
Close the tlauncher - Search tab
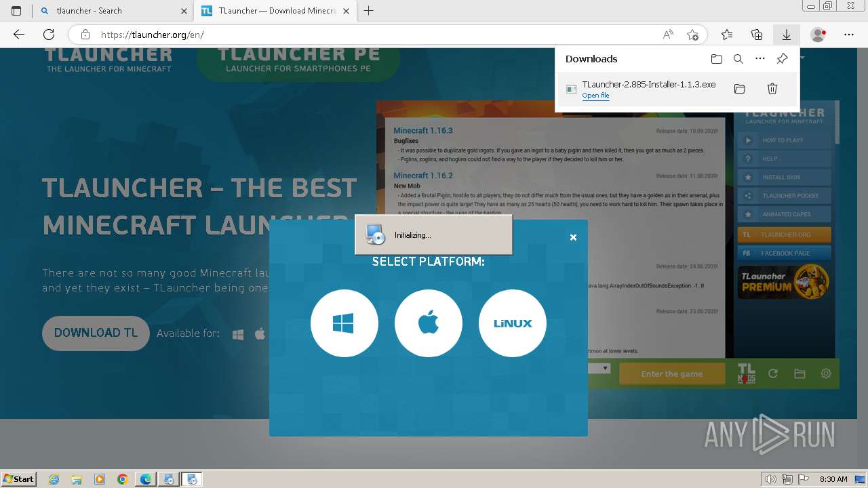(x=184, y=11)
